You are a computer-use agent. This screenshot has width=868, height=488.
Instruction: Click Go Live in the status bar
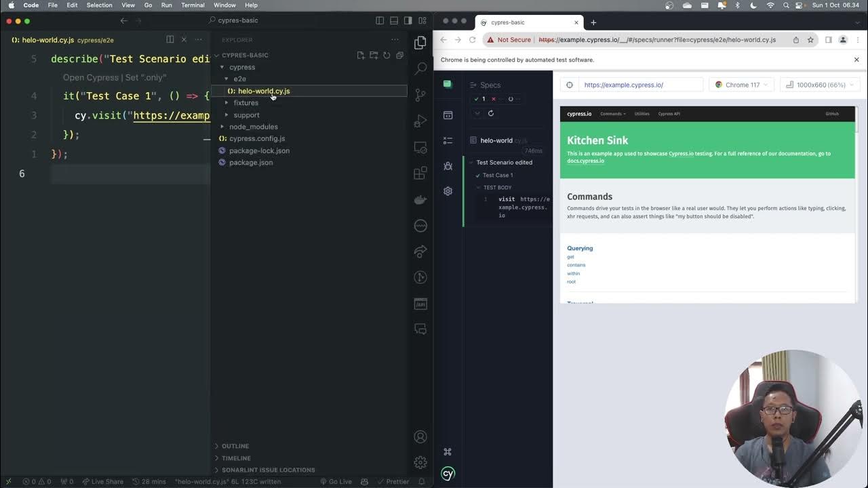336,482
